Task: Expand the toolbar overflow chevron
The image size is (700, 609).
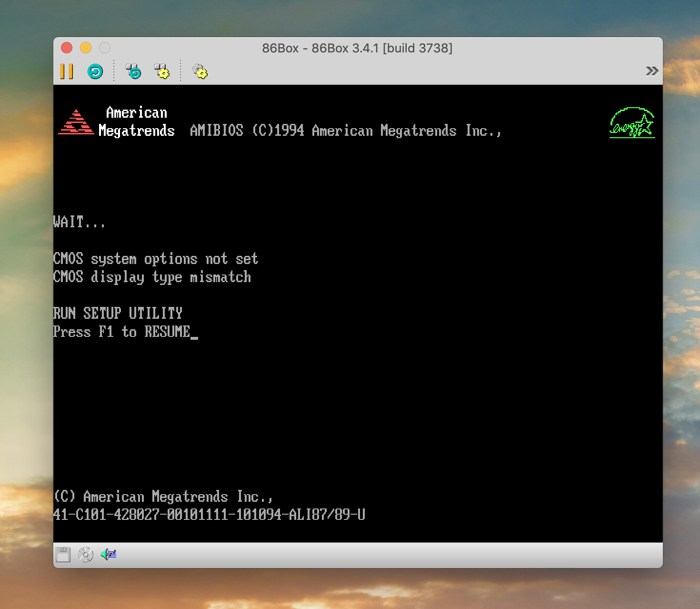Action: coord(651,71)
